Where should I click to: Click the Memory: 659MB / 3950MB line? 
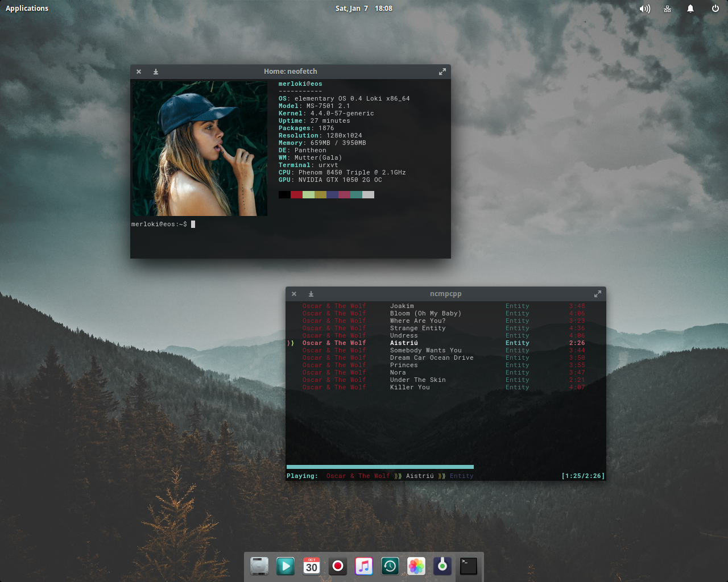[322, 143]
